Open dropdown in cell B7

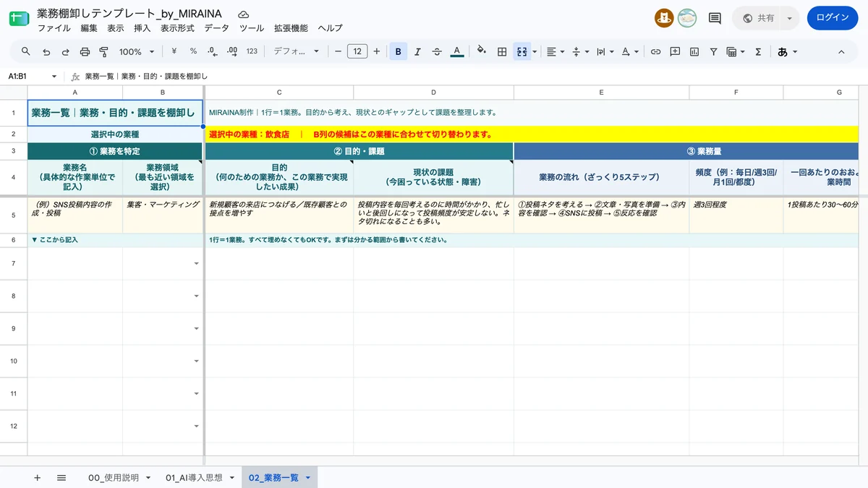pos(197,264)
